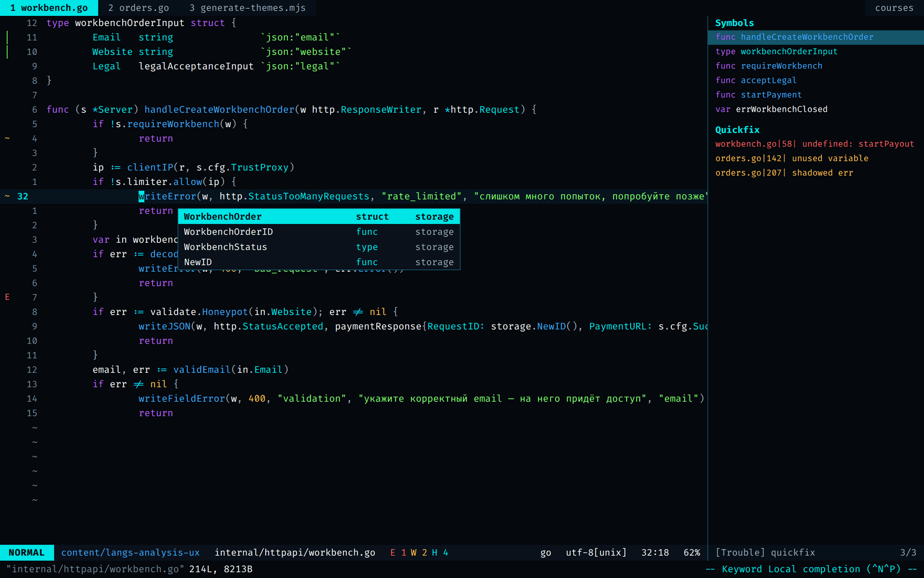This screenshot has height=578, width=924.
Task: Select WorkbenchOrder completion entry
Action: tap(319, 217)
